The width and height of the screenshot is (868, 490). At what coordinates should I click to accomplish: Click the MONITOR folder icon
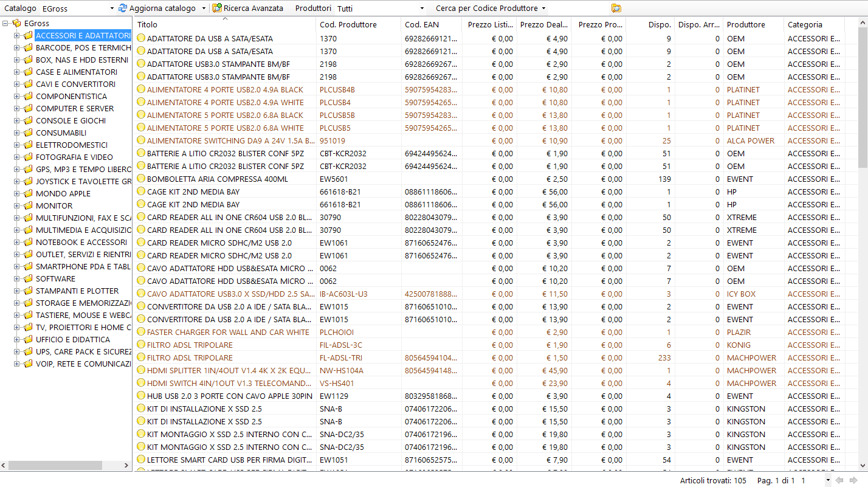pos(28,205)
